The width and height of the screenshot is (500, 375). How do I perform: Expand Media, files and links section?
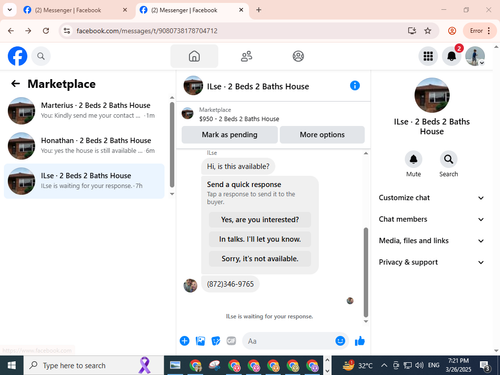click(431, 241)
